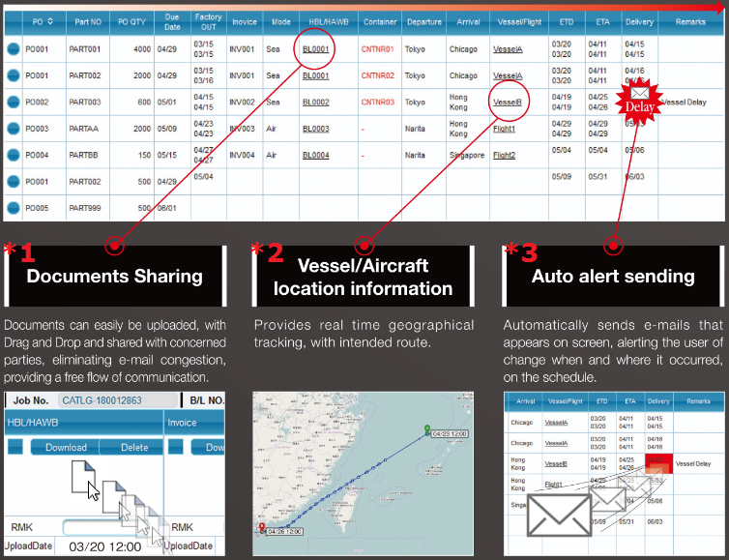Open the Flight2 tracking link
The height and width of the screenshot is (560, 729).
[504, 156]
